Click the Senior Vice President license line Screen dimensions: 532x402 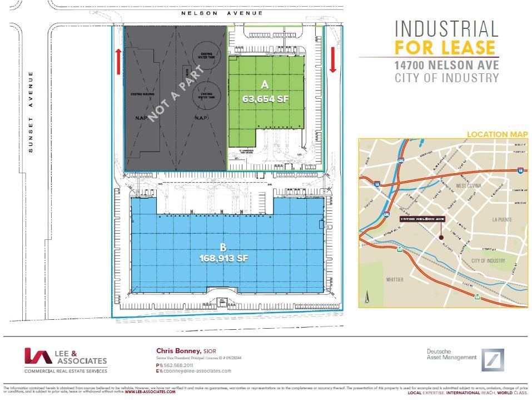point(199,358)
